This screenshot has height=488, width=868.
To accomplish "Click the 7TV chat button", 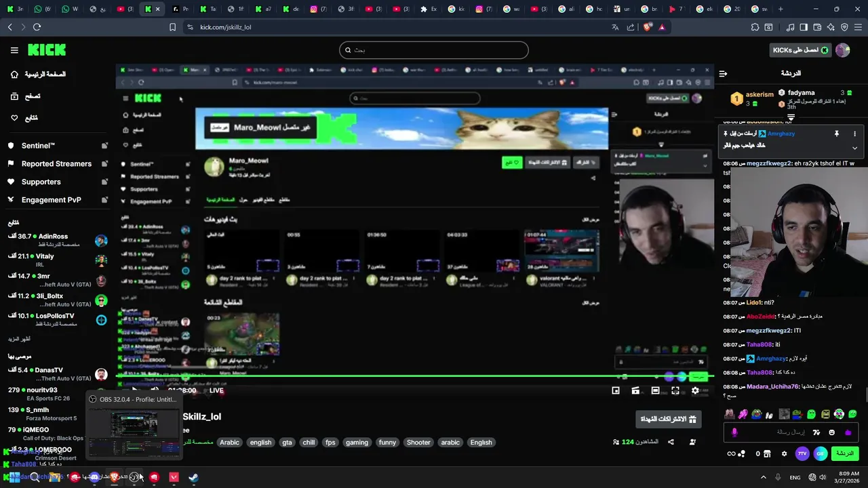I will pyautogui.click(x=802, y=453).
